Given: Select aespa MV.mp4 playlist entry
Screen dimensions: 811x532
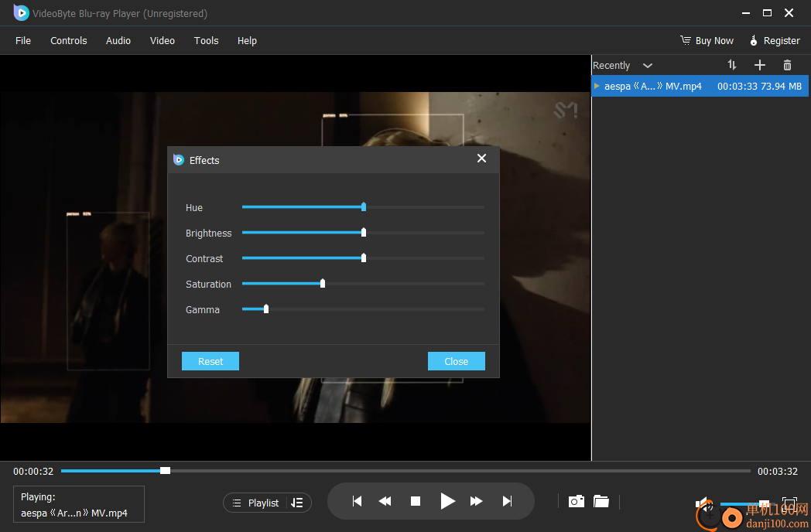Looking at the screenshot, I should [700, 86].
